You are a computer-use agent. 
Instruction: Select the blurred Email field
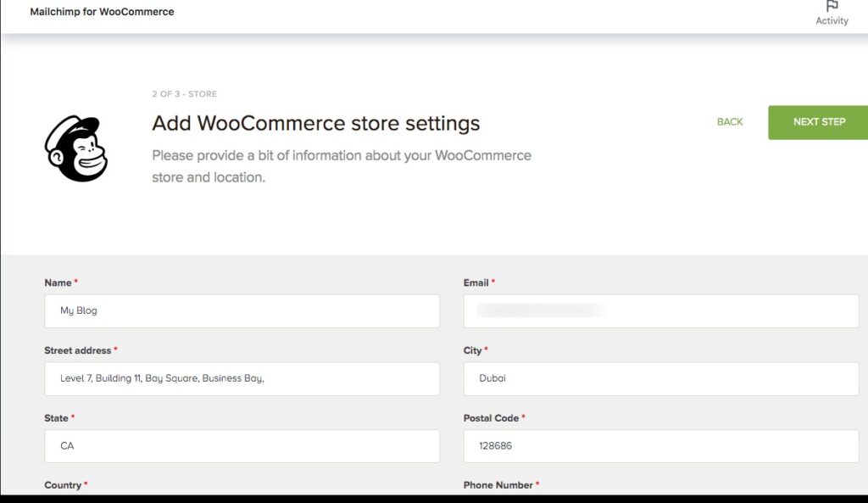click(x=660, y=310)
